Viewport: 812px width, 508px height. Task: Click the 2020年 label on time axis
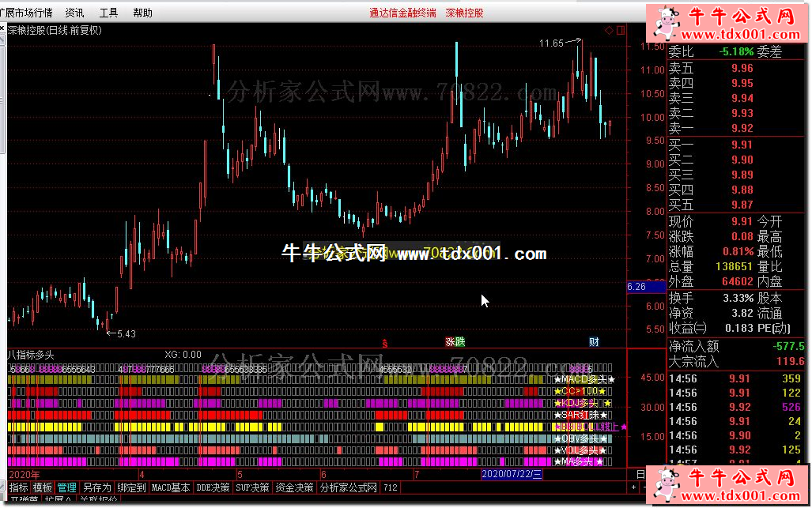[x=25, y=474]
